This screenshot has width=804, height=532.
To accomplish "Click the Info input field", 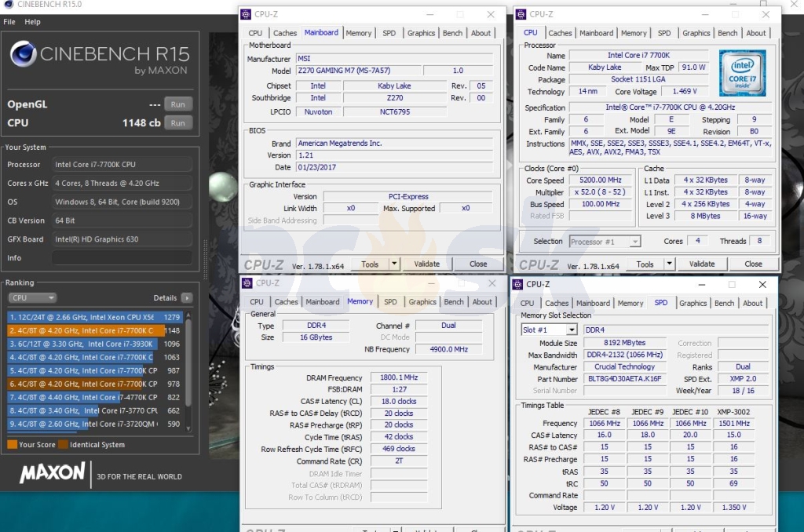I will pyautogui.click(x=122, y=258).
